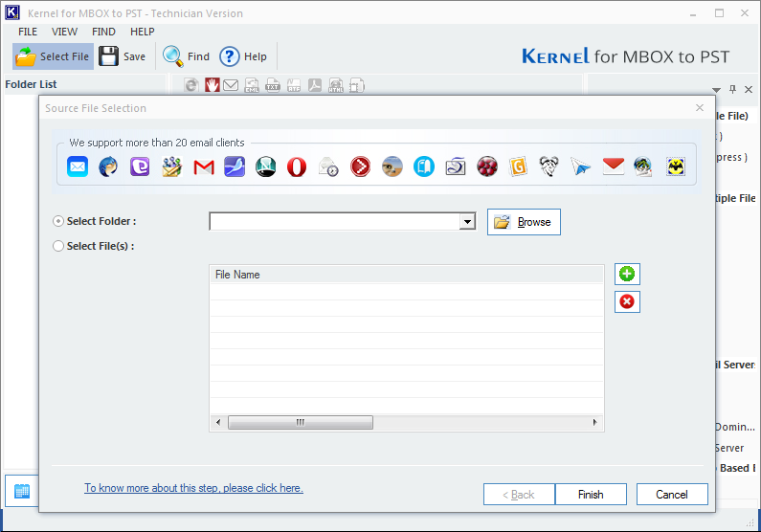Click the calendar icon at bottom left
This screenshot has width=761, height=532.
(22, 491)
